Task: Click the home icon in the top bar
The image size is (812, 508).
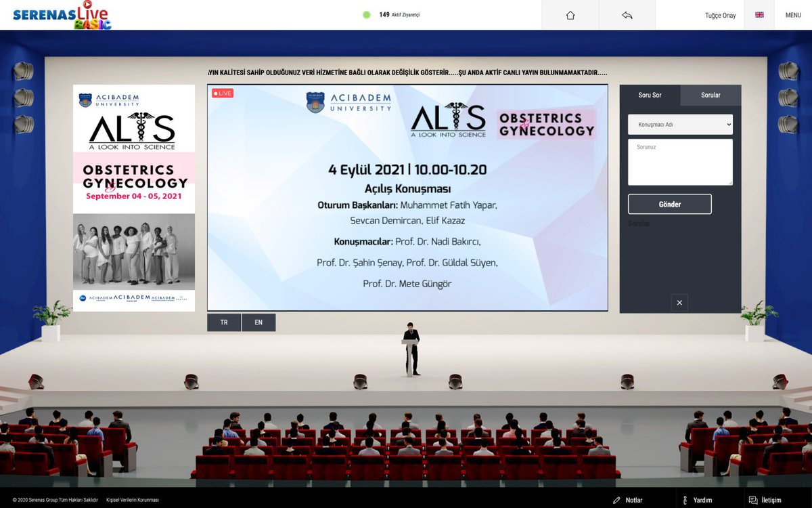Action: pyautogui.click(x=570, y=14)
